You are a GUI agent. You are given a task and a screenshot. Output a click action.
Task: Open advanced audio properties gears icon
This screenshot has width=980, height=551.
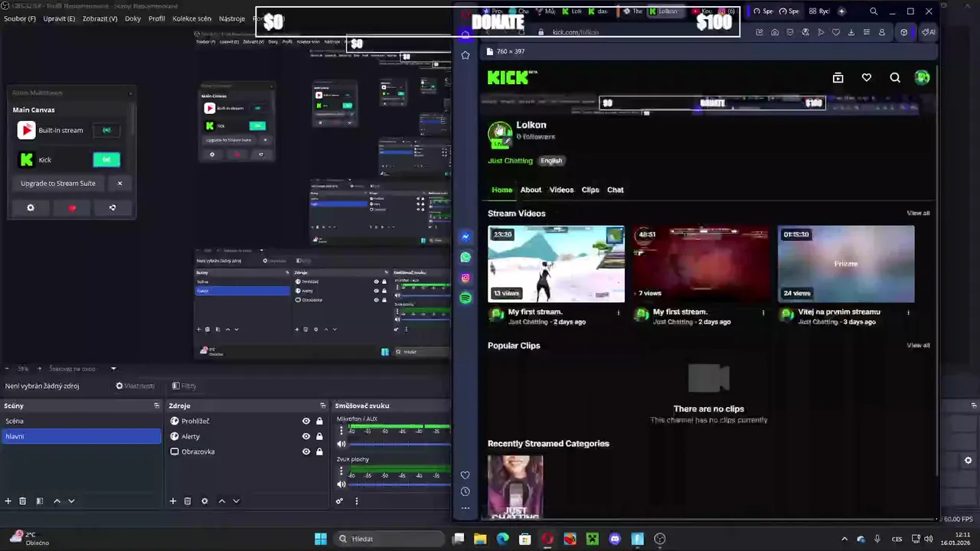coord(339,501)
